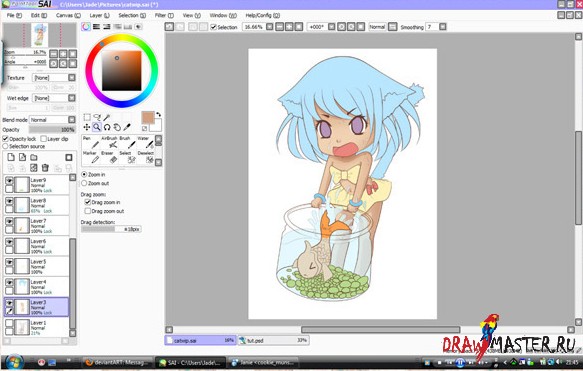
Task: Enable the Layer clip checkbox
Action: pyautogui.click(x=44, y=139)
